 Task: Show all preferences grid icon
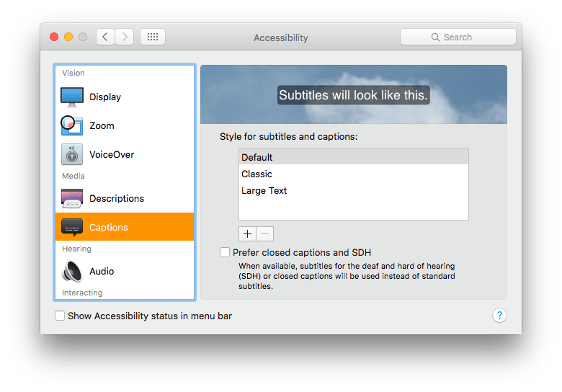click(x=153, y=37)
